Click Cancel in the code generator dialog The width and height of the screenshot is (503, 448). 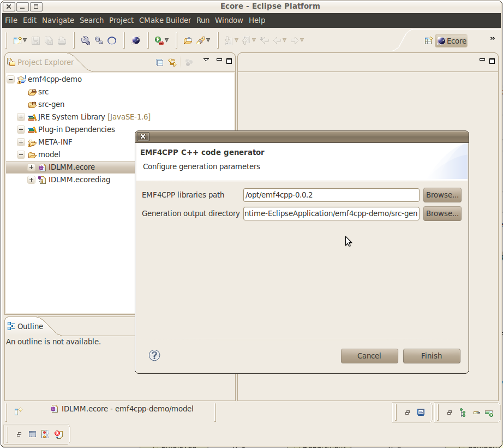[369, 356]
